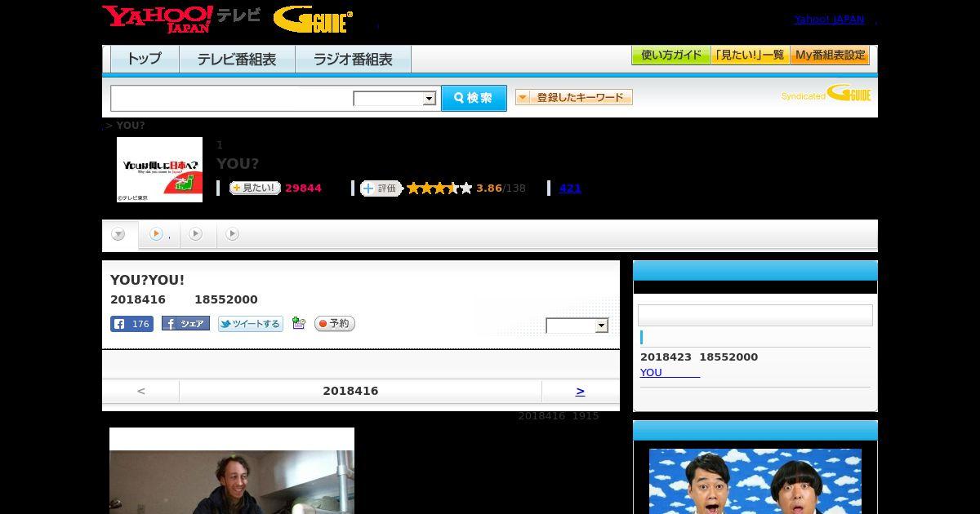Click the YOU?YOU! episode title
The height and width of the screenshot is (514, 980).
[x=148, y=280]
